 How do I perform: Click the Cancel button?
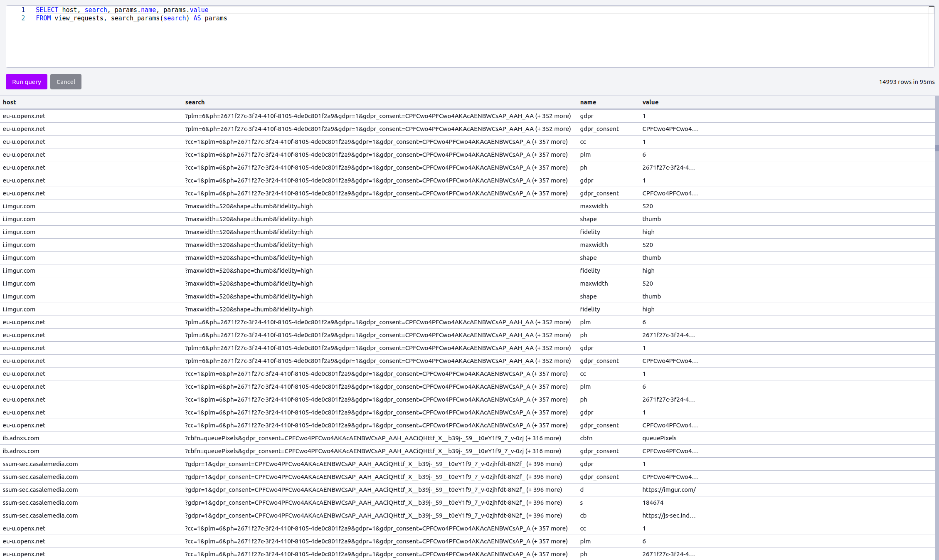pyautogui.click(x=66, y=81)
